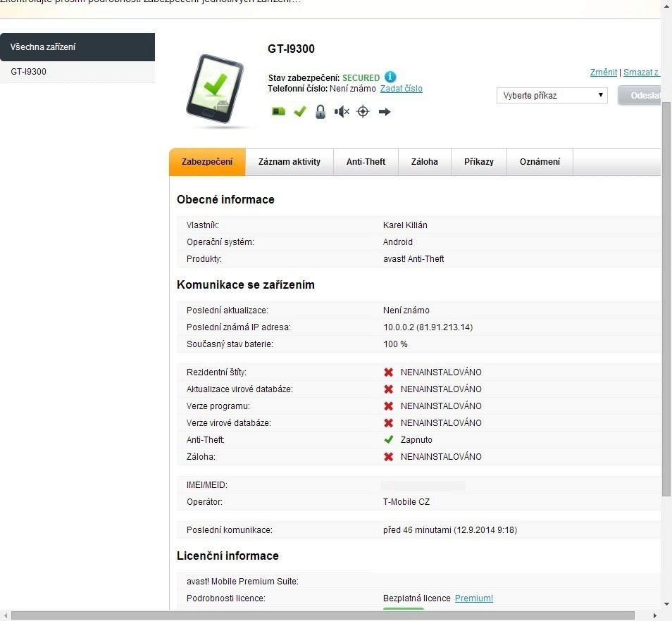Click the horizontal scrollbar right arrow
This screenshot has height=621, width=672.
pos(654,615)
